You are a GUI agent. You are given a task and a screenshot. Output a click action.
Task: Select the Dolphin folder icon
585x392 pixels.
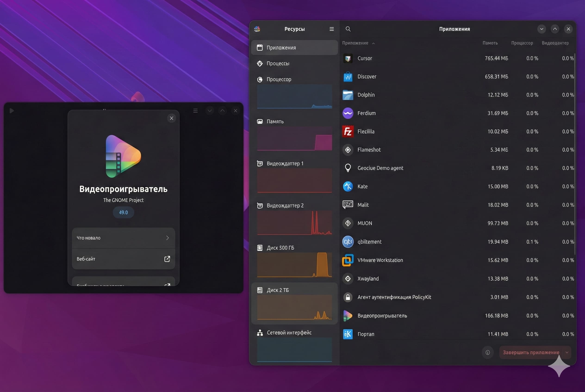pos(348,95)
